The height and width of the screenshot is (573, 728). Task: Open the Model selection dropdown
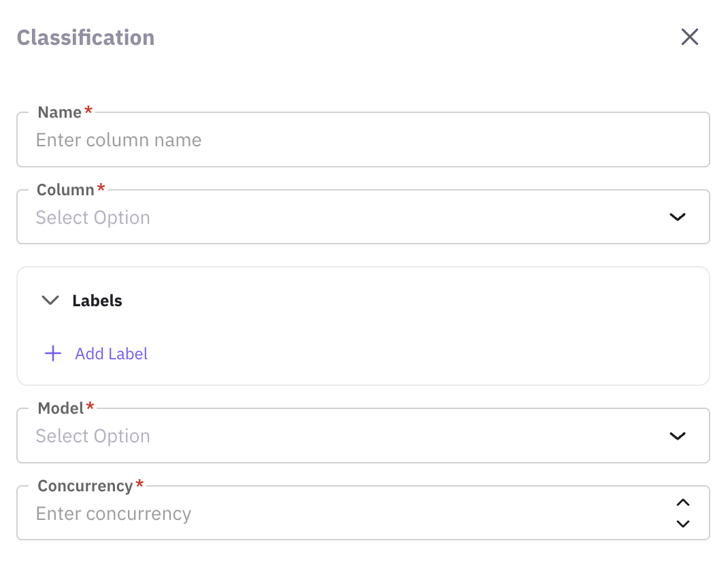(x=363, y=436)
